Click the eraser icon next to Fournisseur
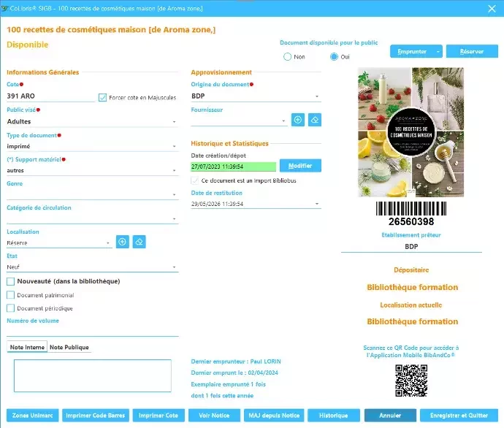The width and height of the screenshot is (504, 428). (x=315, y=120)
